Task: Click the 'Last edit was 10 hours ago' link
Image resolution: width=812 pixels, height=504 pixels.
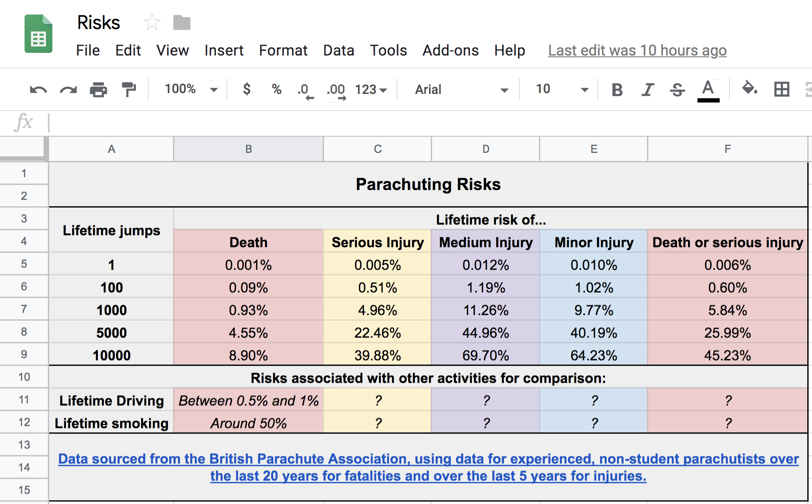Action: 637,50
